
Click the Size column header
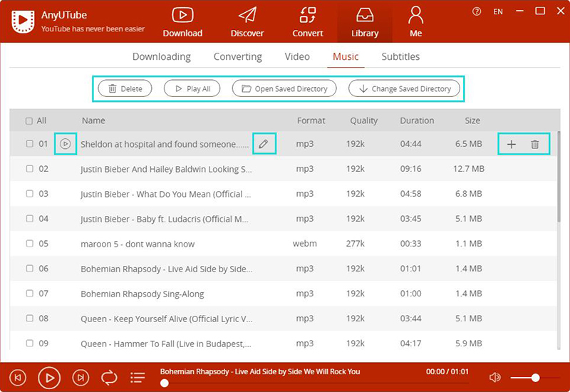click(472, 120)
